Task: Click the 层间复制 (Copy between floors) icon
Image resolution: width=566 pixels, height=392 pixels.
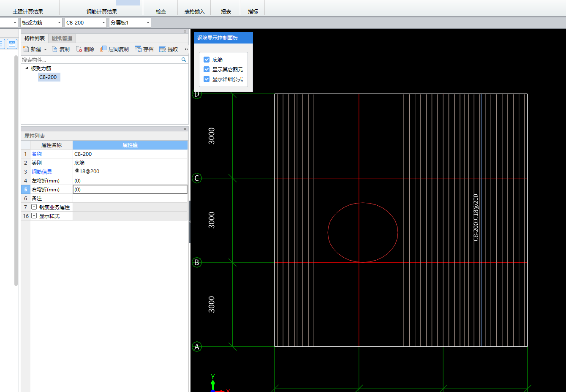Action: coord(103,49)
